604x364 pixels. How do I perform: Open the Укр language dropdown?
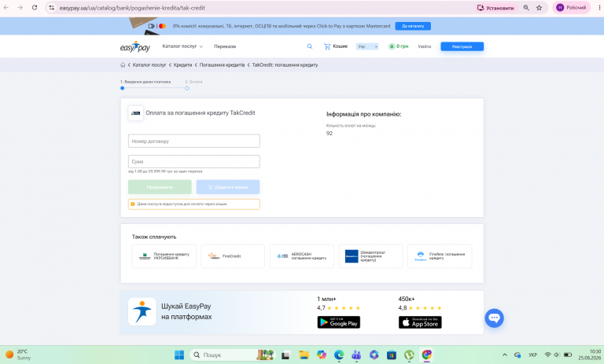click(367, 46)
